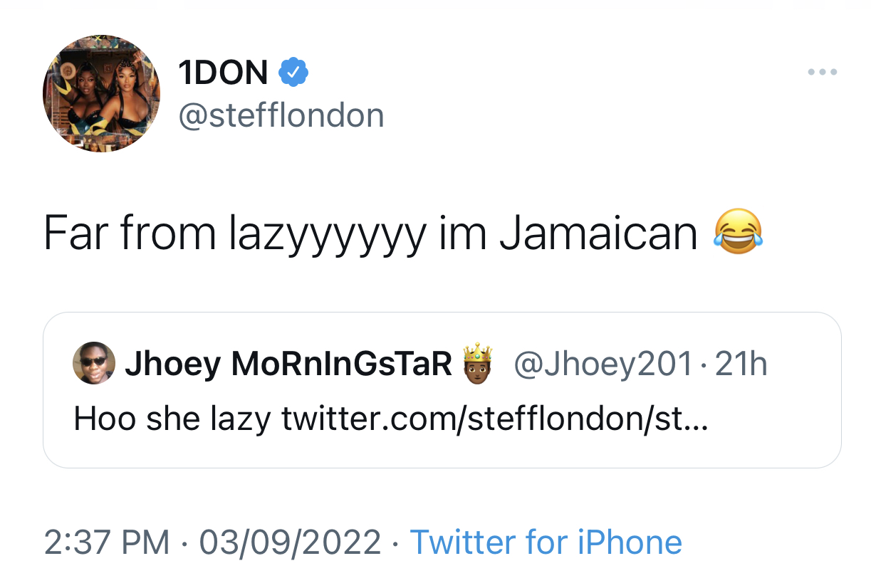
Task: Click the Jhoey MoRnInGsTaR display name
Action: [x=289, y=364]
